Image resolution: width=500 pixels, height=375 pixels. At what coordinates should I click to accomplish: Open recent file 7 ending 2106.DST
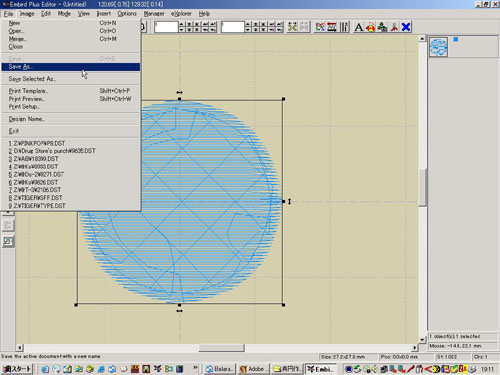pyautogui.click(x=71, y=190)
